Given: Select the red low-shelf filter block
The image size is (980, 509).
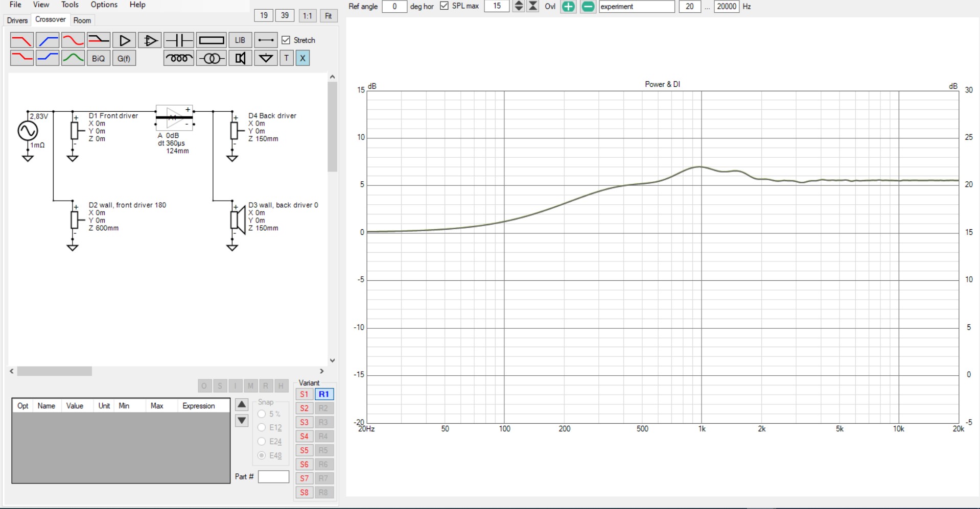Looking at the screenshot, I should tap(22, 58).
